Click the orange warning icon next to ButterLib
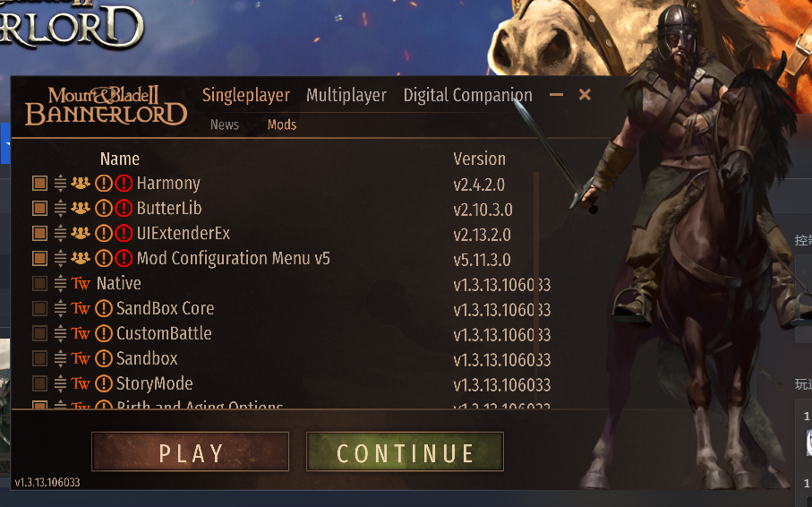Viewport: 812px width, 507px height. [104, 208]
